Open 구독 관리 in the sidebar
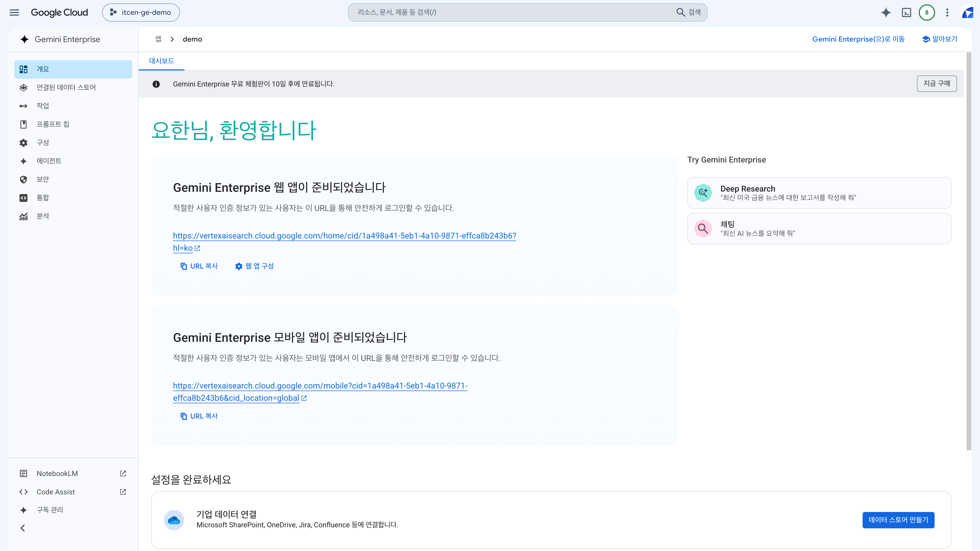The height and width of the screenshot is (551, 980). [x=73, y=510]
